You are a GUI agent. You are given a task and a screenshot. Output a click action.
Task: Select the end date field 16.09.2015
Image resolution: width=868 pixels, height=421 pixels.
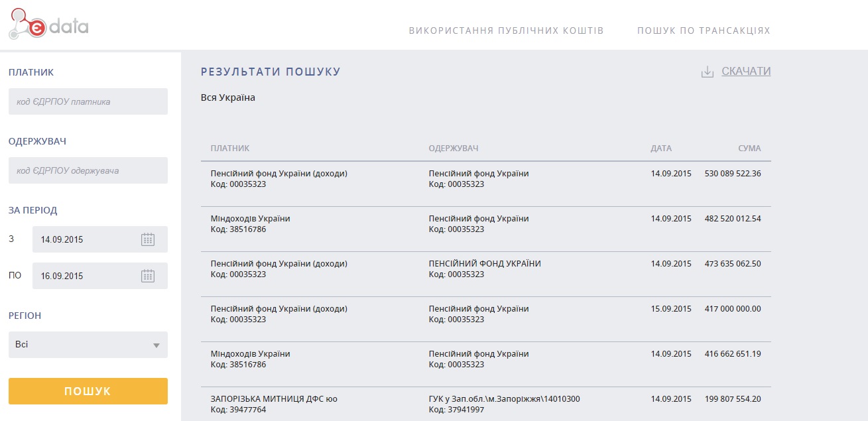point(100,276)
